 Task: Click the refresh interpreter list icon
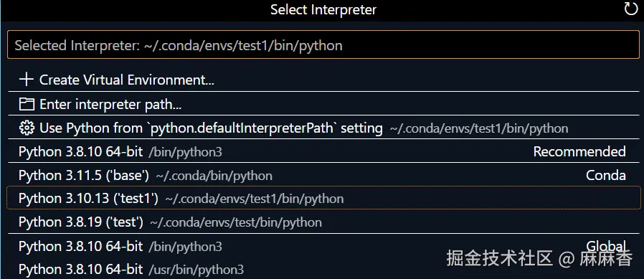631,9
